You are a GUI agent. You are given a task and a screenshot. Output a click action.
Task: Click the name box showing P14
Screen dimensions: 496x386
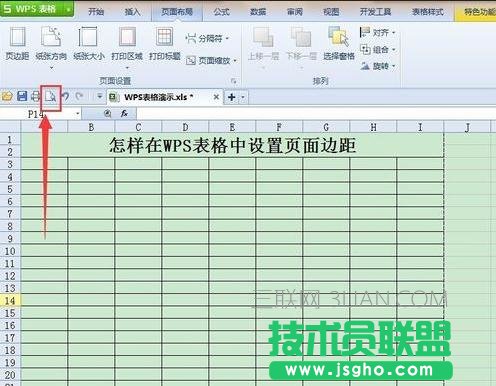coord(37,114)
